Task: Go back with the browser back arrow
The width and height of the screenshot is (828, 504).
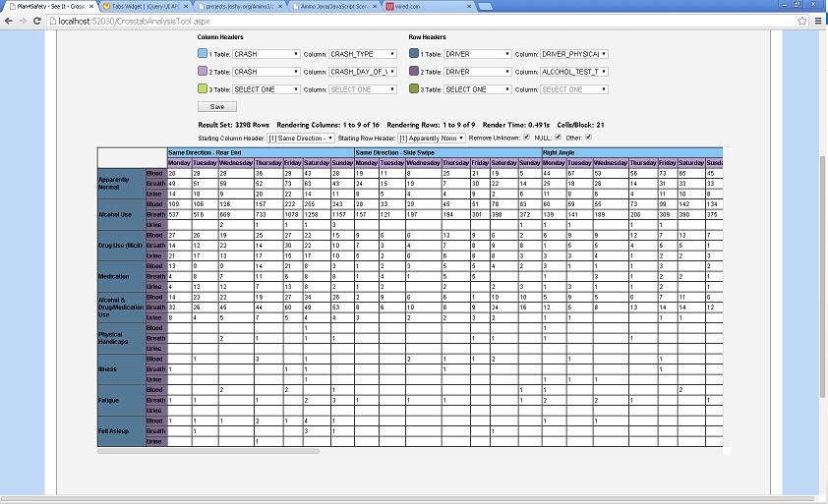Action: 9,21
